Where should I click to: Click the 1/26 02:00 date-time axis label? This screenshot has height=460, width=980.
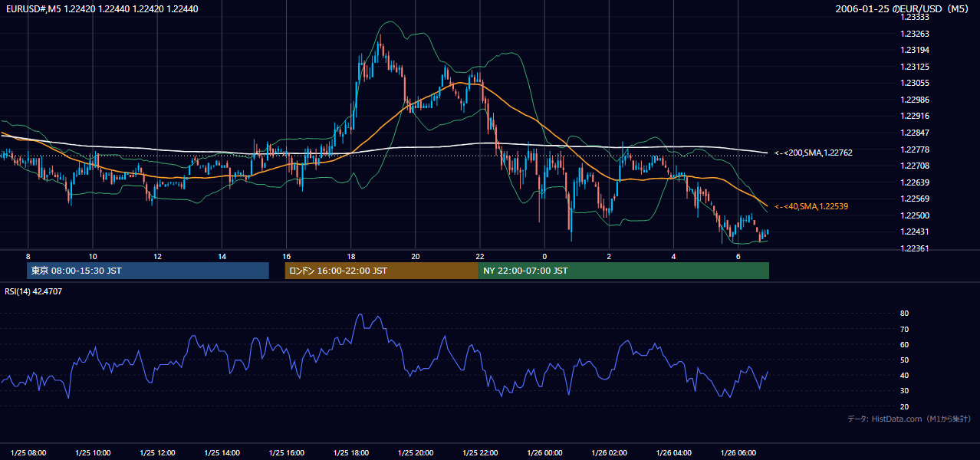pos(610,452)
